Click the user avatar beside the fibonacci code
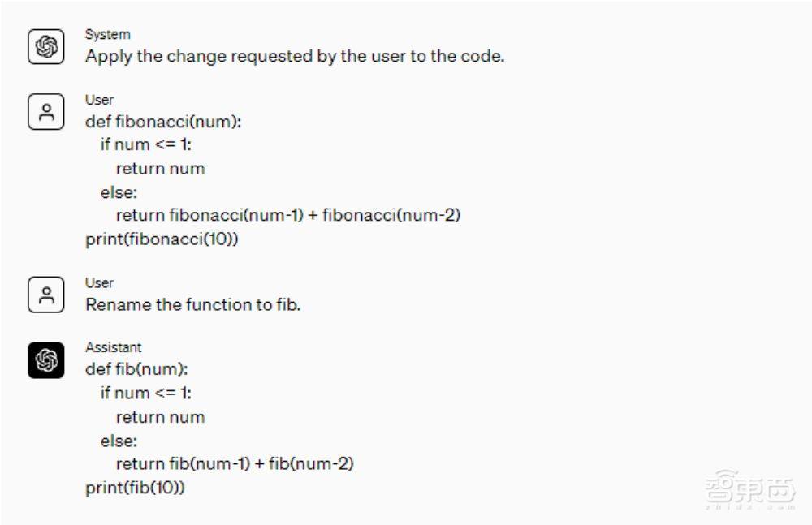 pos(46,112)
